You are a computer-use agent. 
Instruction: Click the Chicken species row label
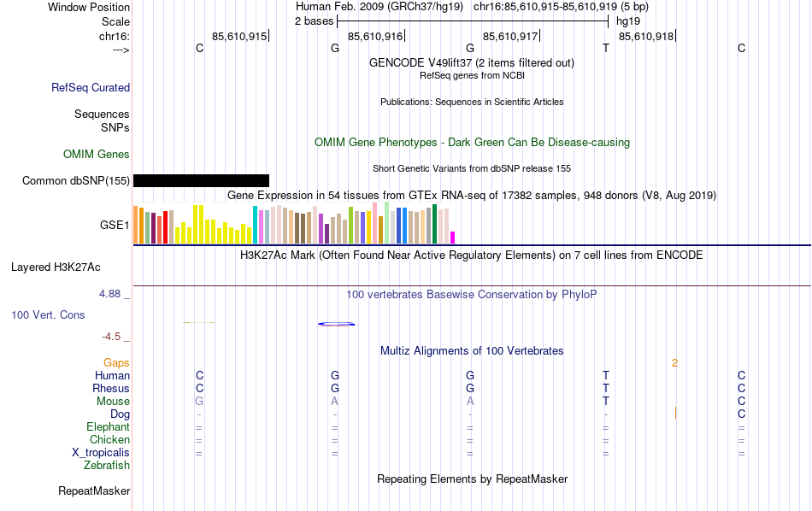click(x=109, y=439)
